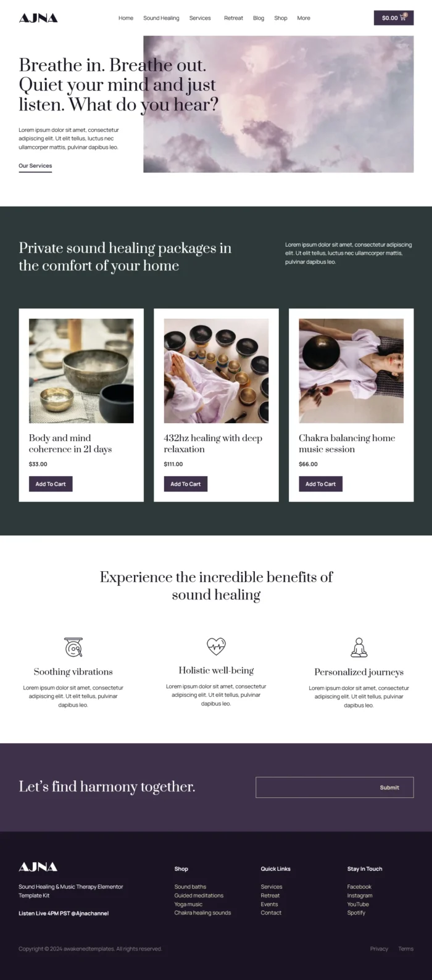Submit the harmony signup form
The width and height of the screenshot is (432, 980).
point(389,788)
